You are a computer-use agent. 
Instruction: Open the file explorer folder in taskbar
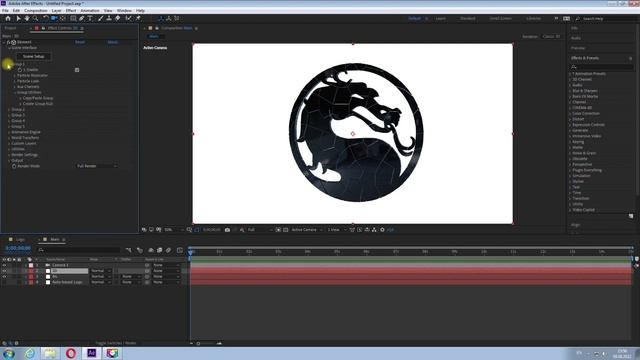(x=50, y=353)
